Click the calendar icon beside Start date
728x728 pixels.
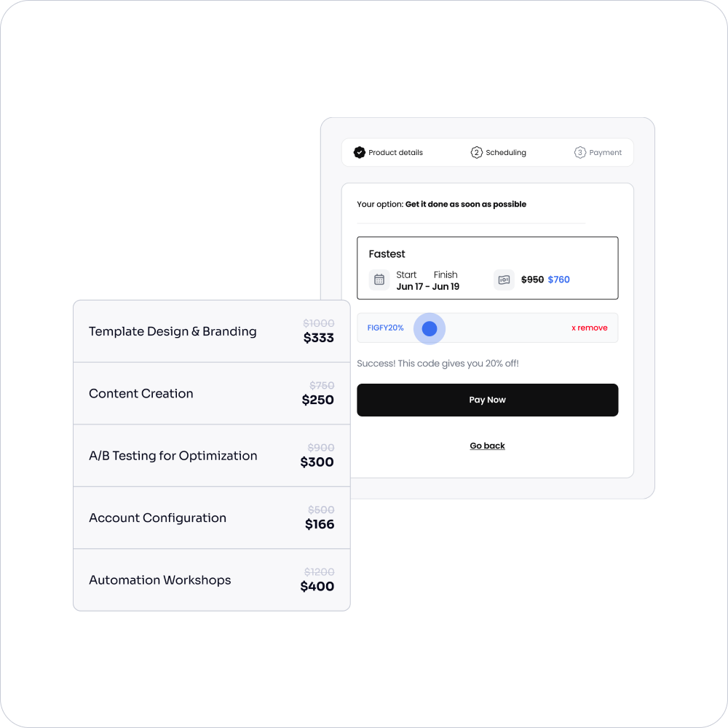(x=379, y=280)
